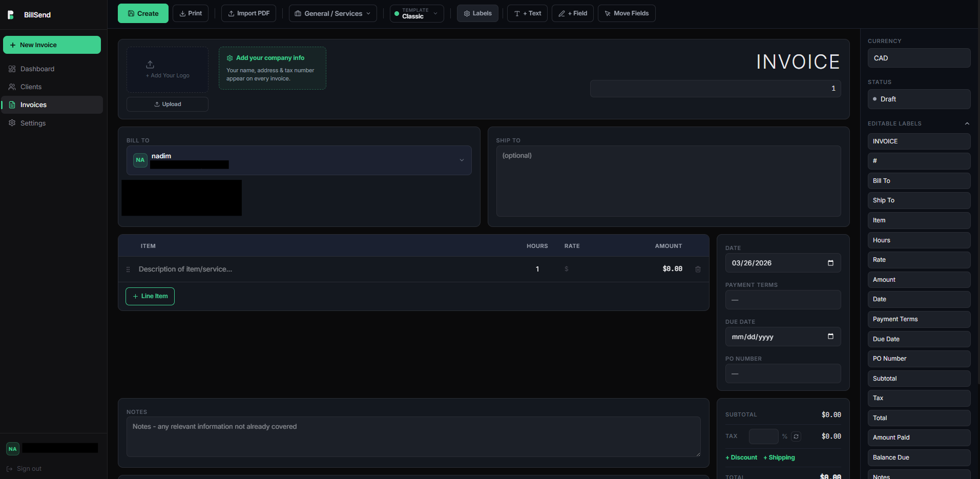
Task: Click Import PDF button
Action: [x=248, y=13]
